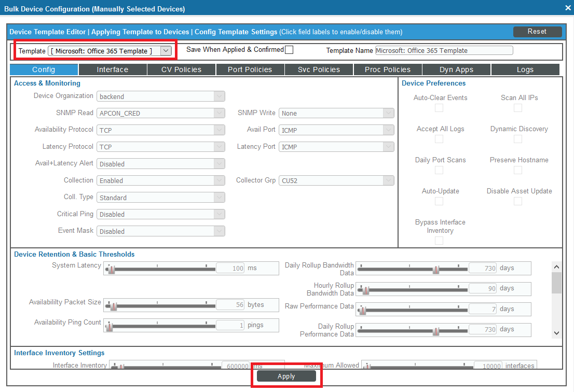
Task: Click the Availability Packet Size bytes field
Action: click(230, 304)
